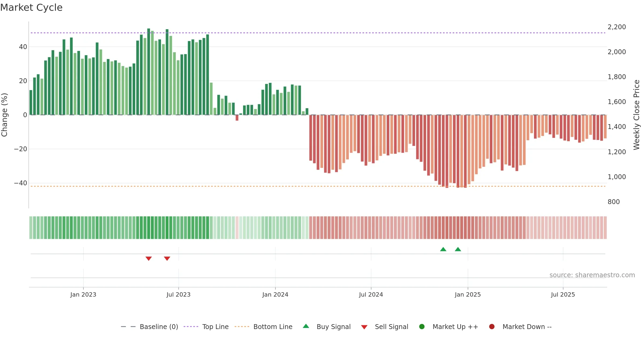Toggle the Top Line legend entry
This screenshot has height=362, width=644.
click(206, 327)
